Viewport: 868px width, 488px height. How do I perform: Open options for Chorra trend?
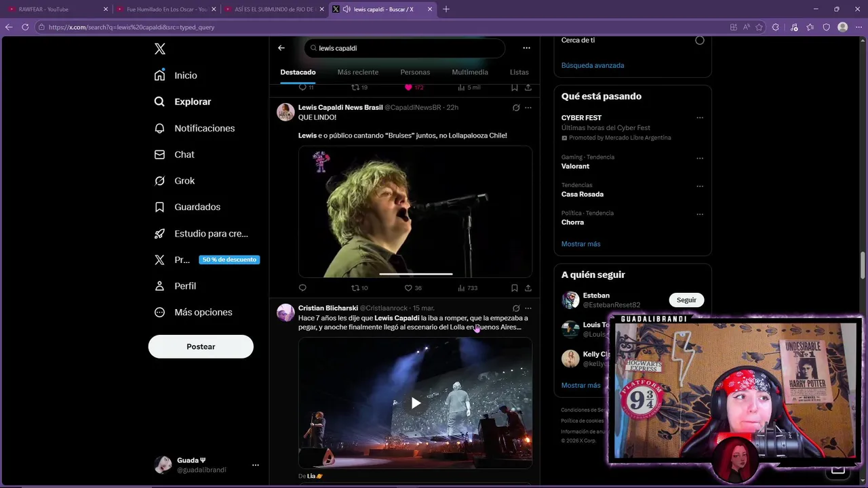point(700,215)
